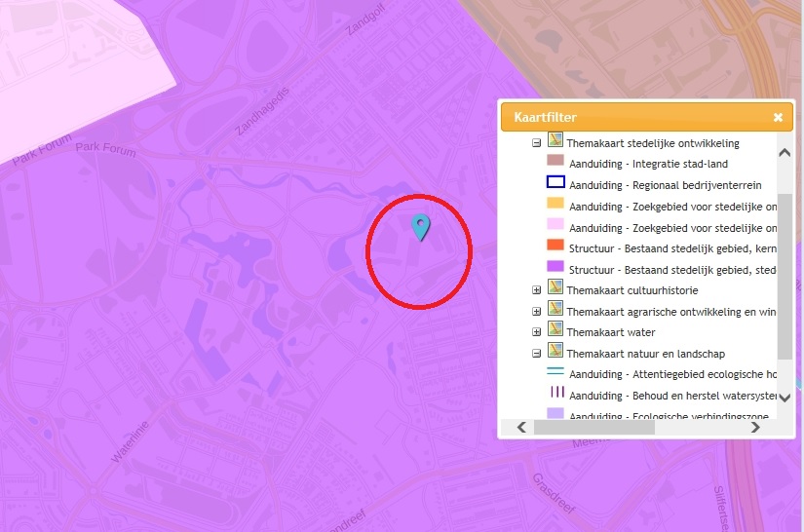Image resolution: width=804 pixels, height=532 pixels.
Task: Click the Themakaart cultuurhistorie map icon
Action: (555, 290)
